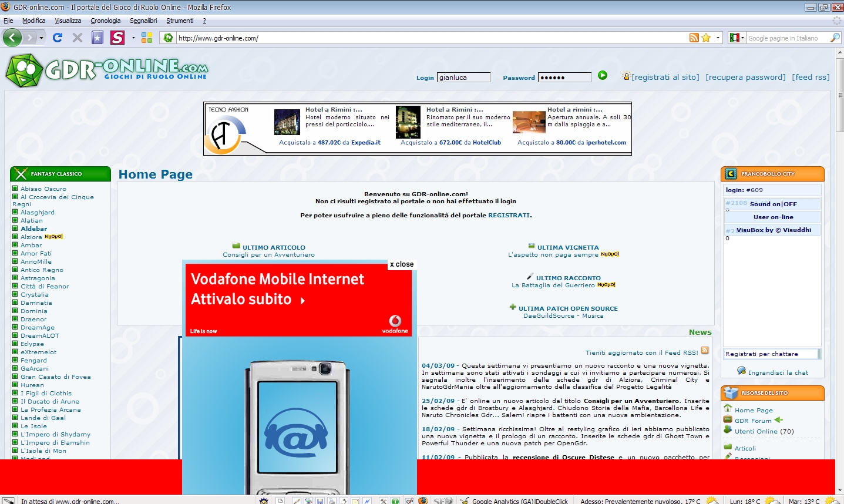Close the Vodafone ad with x close

[x=402, y=264]
